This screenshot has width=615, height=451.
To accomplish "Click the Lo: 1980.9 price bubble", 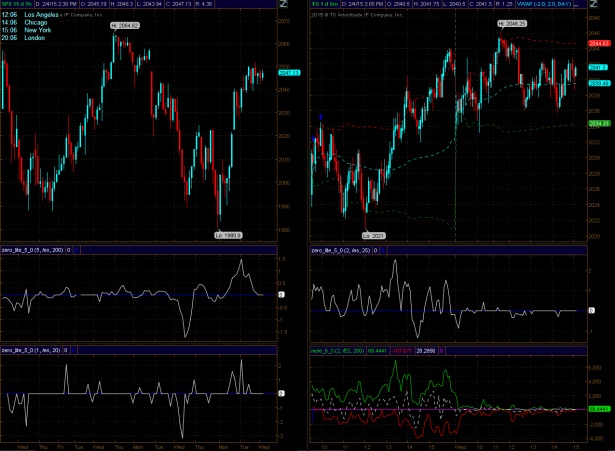I will pos(228,235).
